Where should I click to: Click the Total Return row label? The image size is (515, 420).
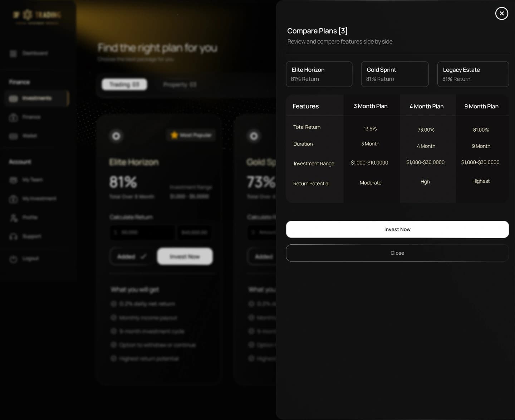coord(307,127)
